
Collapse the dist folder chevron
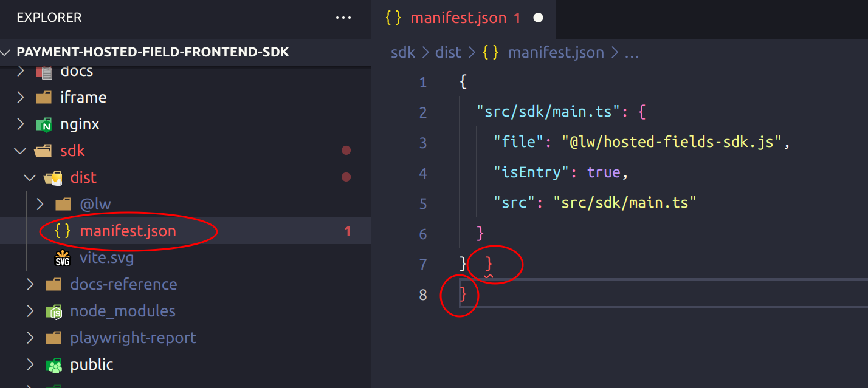point(30,177)
